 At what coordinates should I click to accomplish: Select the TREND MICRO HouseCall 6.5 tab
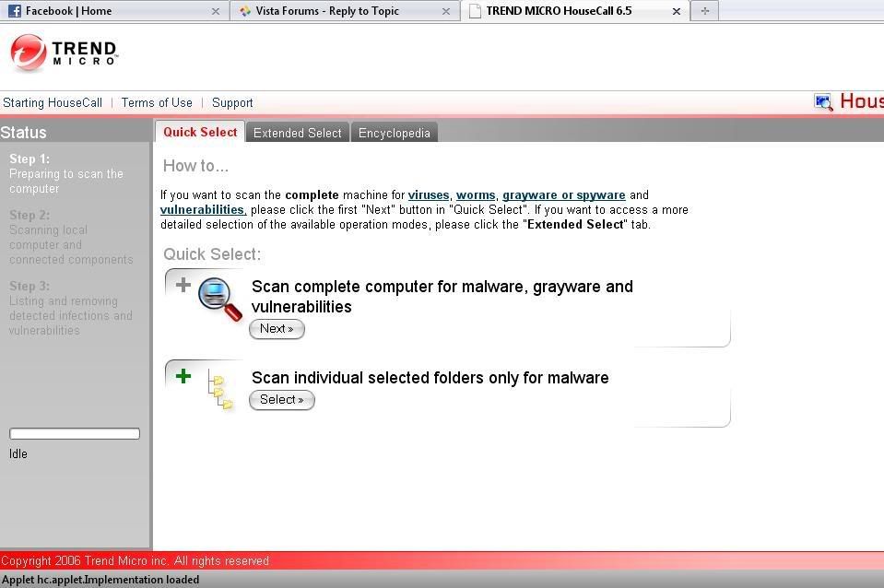point(575,11)
